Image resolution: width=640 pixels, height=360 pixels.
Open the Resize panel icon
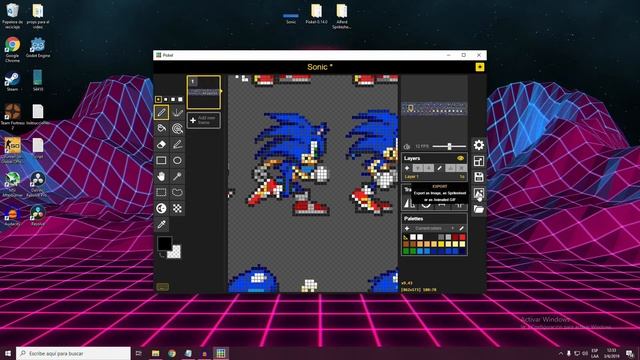pyautogui.click(x=479, y=161)
